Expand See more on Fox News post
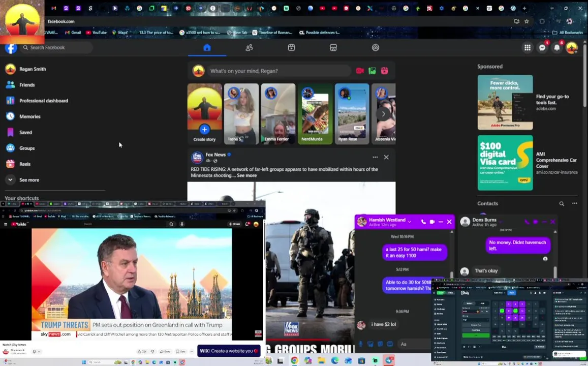 coord(247,175)
